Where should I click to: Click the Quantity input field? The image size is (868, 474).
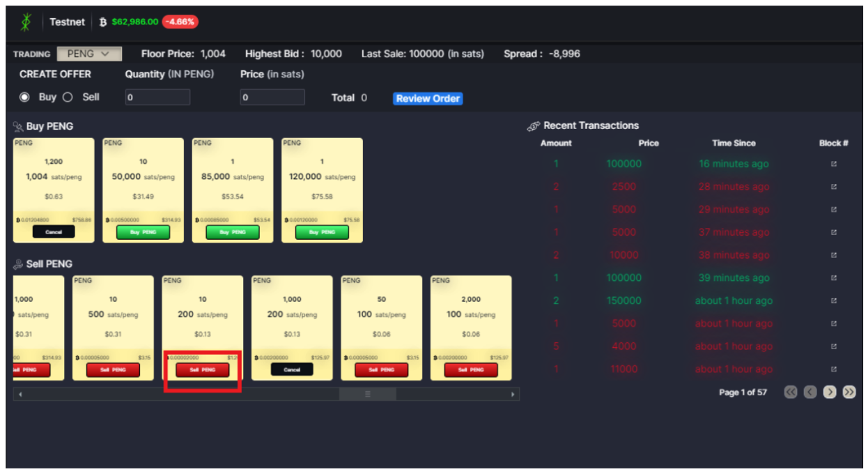pos(157,98)
